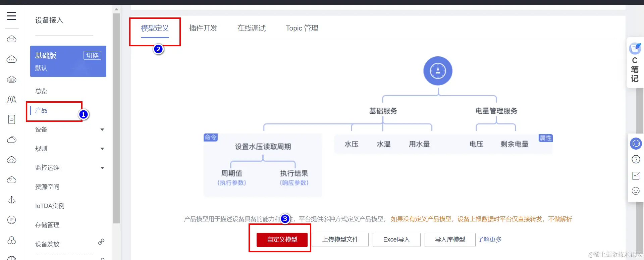644x260 pixels.
Task: Click the 电量管理服务 label in diagram
Action: click(x=496, y=111)
